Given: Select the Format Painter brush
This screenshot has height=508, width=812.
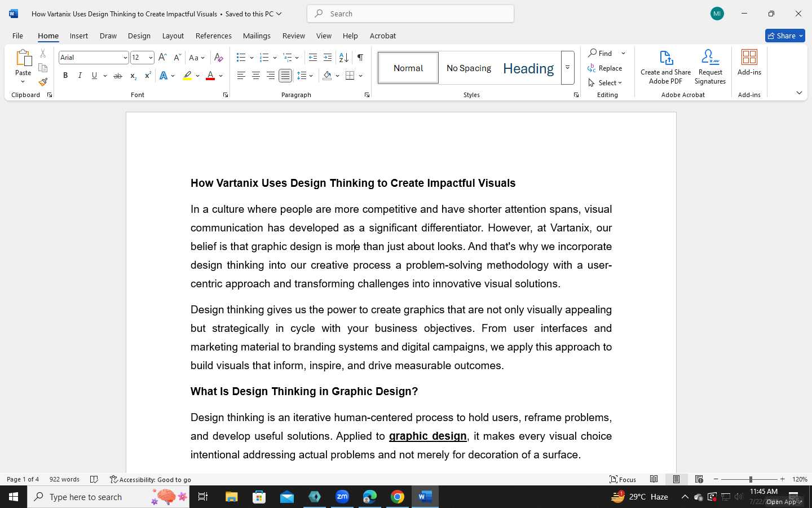Looking at the screenshot, I should tap(43, 82).
